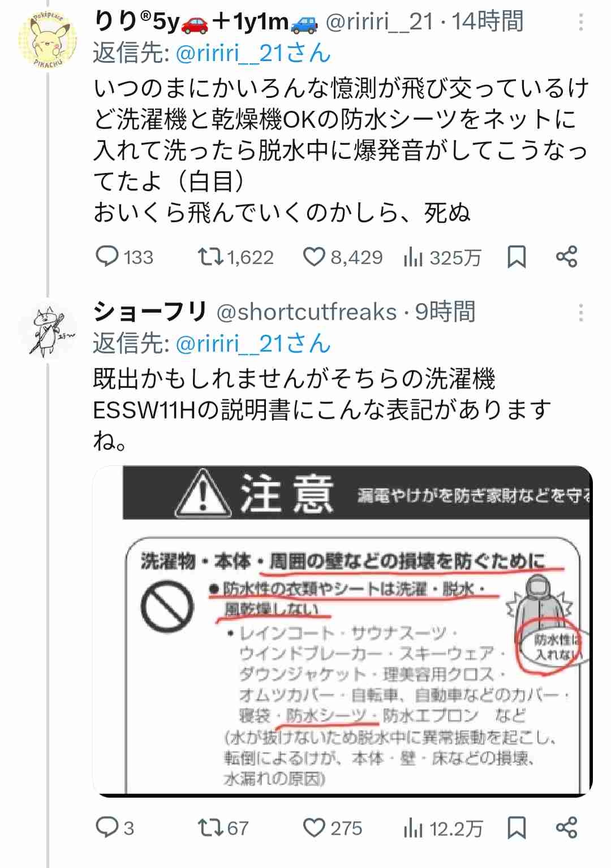Open more options for りり's tweet

[581, 23]
